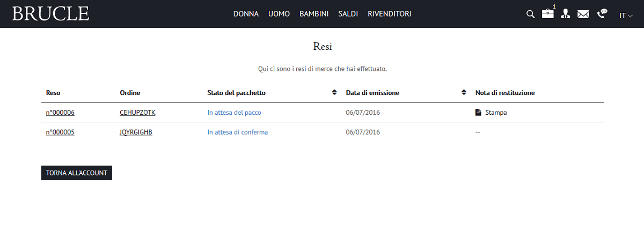Click the document icon beside Stampa
The image size is (644, 228).
478,113
